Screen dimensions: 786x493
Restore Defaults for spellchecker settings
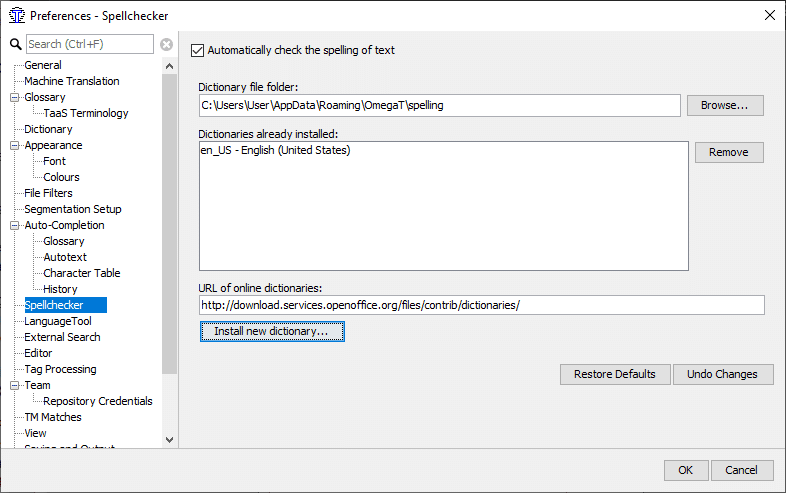tap(614, 374)
